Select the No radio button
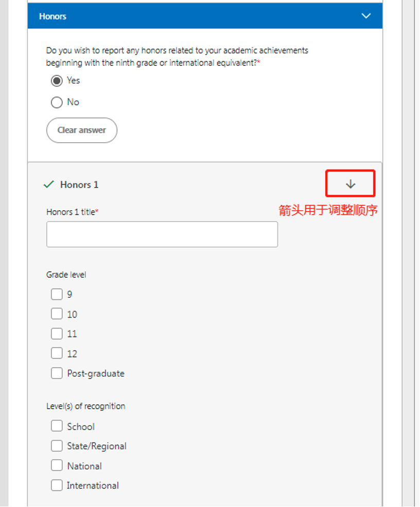This screenshot has height=507, width=420. coord(57,103)
